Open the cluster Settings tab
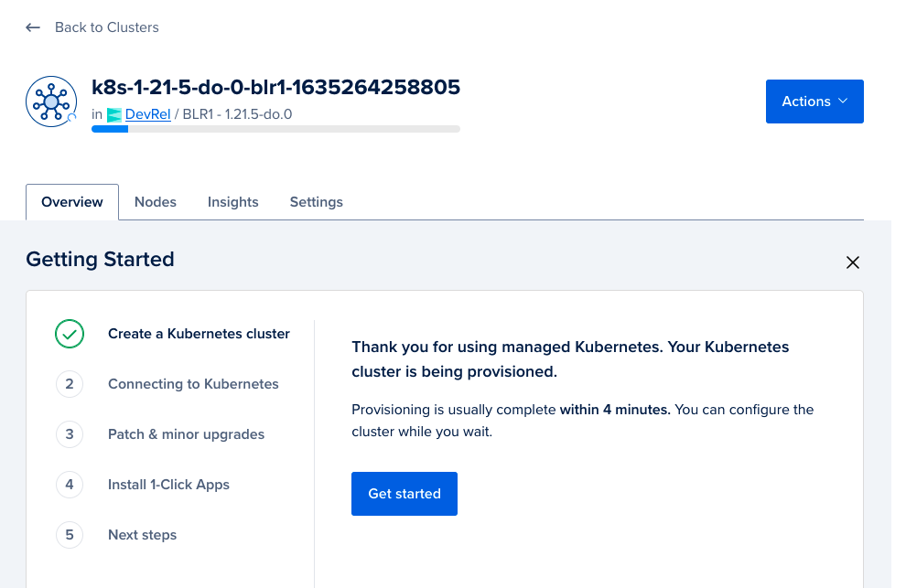Screen dimensions: 906x588 [x=316, y=201]
